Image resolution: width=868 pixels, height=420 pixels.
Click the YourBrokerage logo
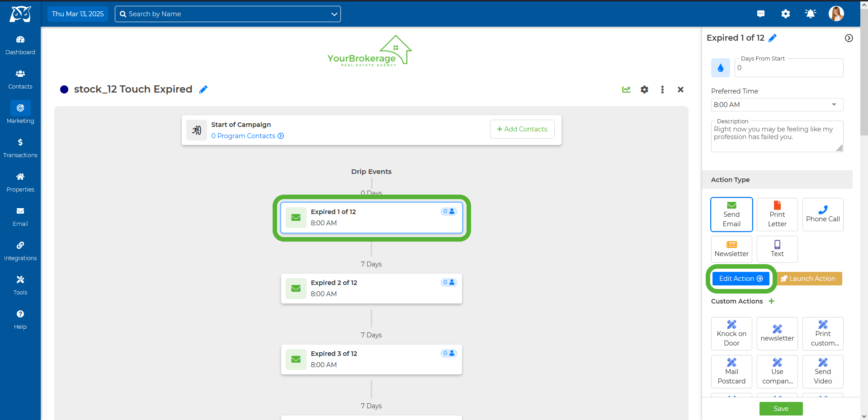click(x=370, y=51)
